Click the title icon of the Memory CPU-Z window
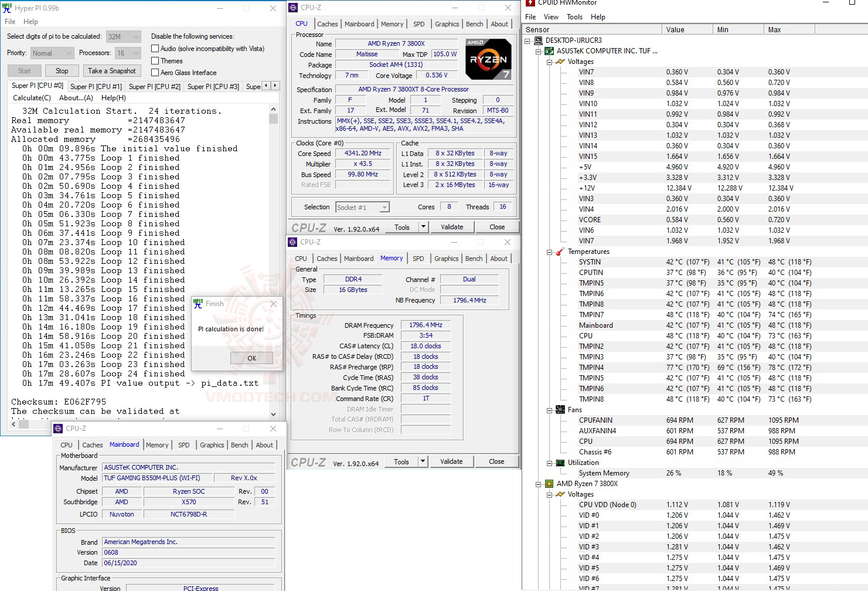 click(x=292, y=242)
